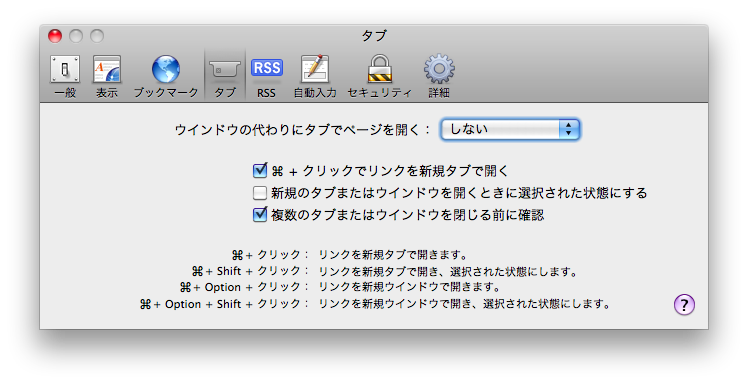Image resolution: width=748 pixels, height=384 pixels.
Task: Enable 新規のタブまたはウインドウを開くときに選択された状態にする checkbox
Action: click(x=260, y=193)
